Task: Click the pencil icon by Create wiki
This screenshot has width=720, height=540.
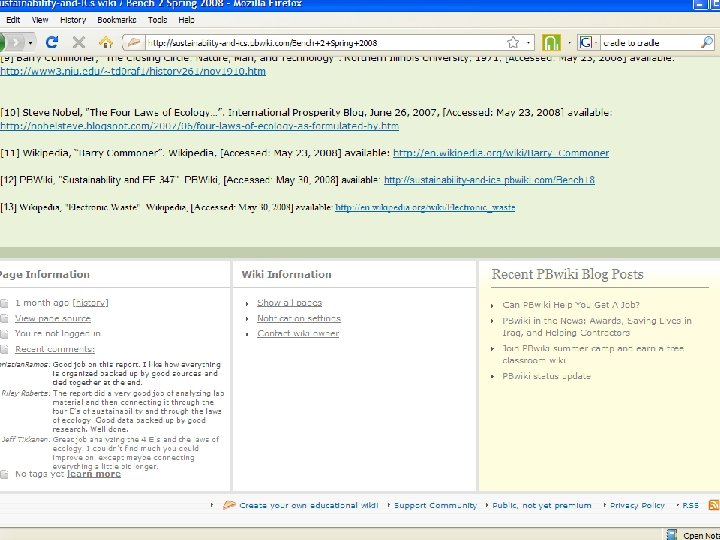Action: pyautogui.click(x=229, y=505)
